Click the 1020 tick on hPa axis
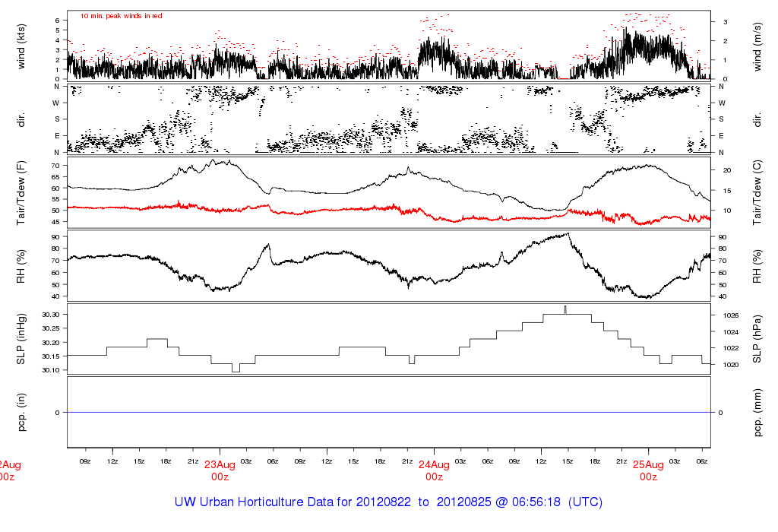The height and width of the screenshot is (532, 778). (x=731, y=365)
